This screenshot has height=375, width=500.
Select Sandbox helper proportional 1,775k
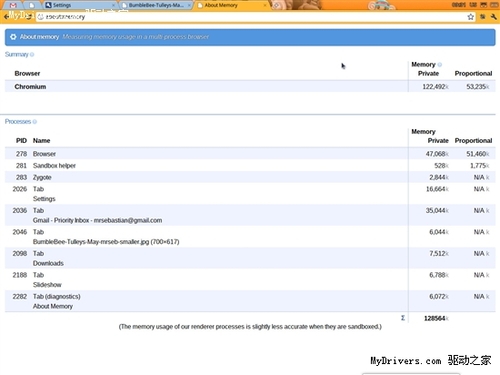tap(480, 166)
